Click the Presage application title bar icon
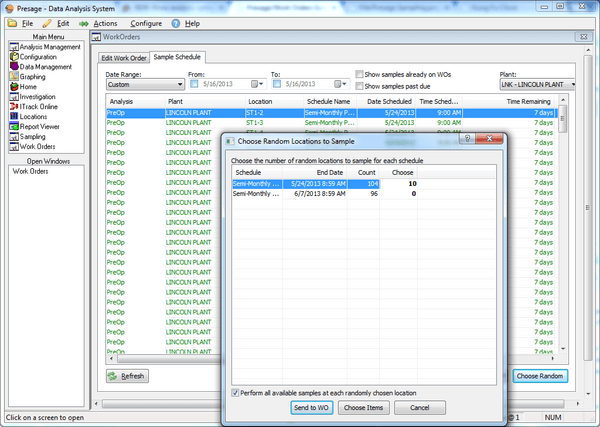 tap(9, 8)
